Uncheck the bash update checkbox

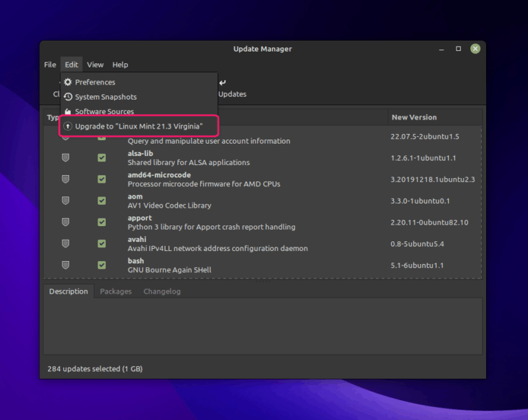(102, 265)
